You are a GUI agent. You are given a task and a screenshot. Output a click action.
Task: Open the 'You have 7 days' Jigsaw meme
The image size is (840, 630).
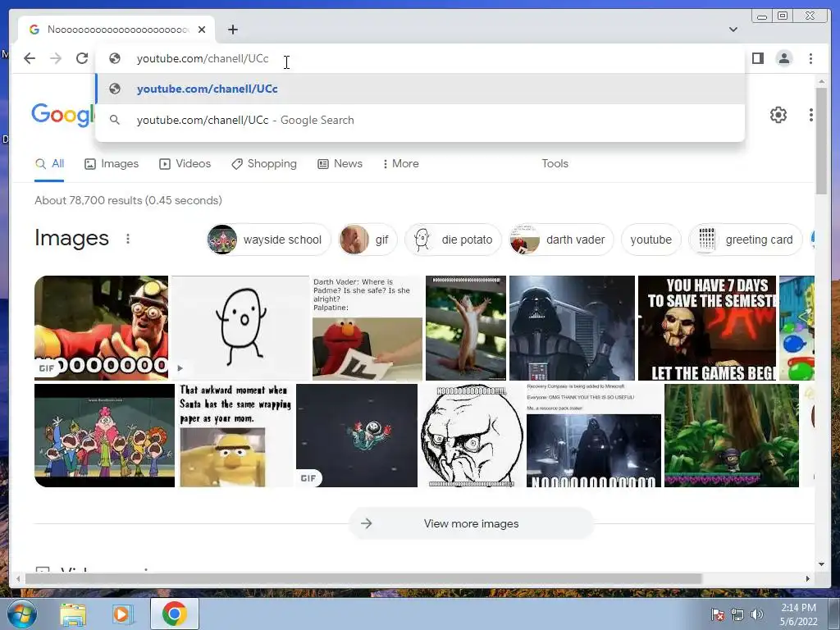[x=706, y=328]
